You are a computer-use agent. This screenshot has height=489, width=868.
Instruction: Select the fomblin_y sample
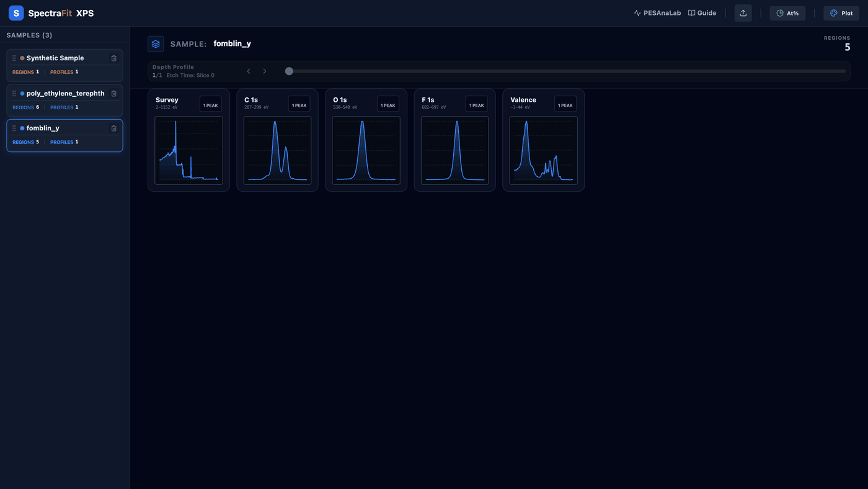(x=64, y=135)
